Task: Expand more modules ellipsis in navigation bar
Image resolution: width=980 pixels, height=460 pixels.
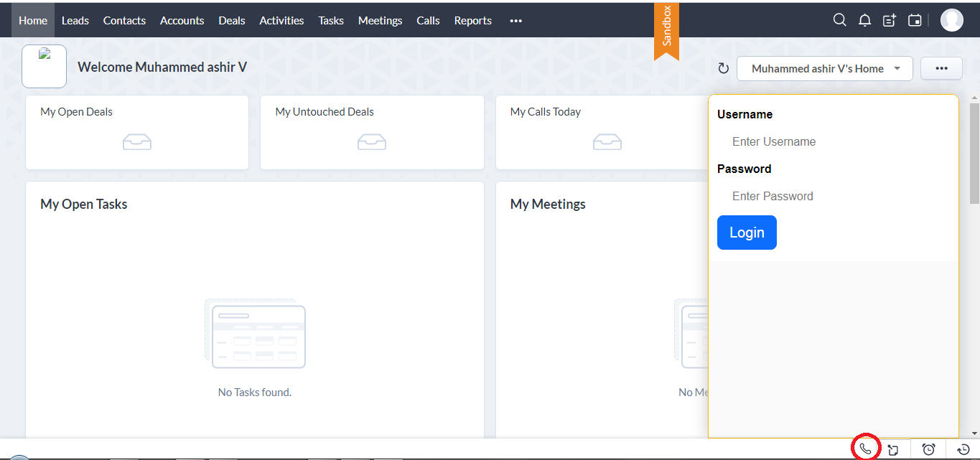Action: (515, 21)
